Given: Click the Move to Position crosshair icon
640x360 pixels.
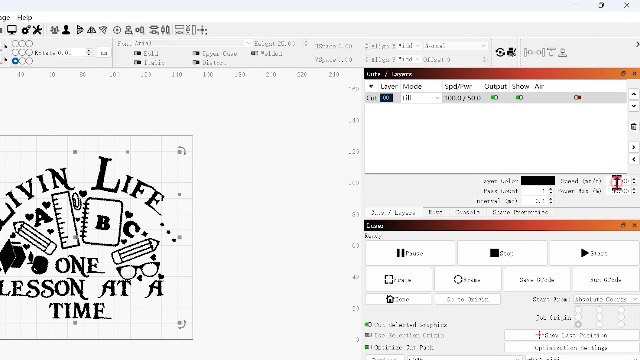Looking at the screenshot, I should [202, 30].
